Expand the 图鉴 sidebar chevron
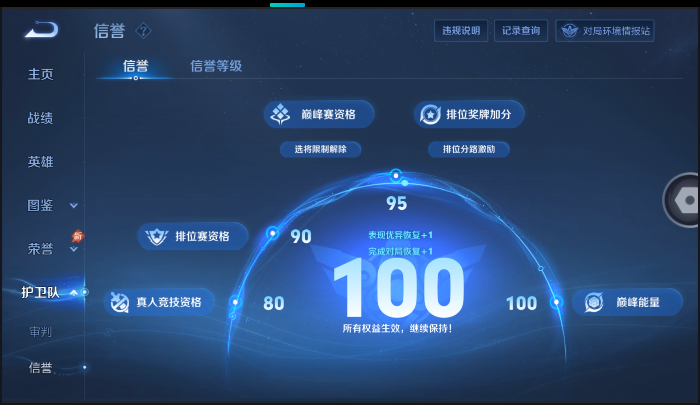 coord(74,205)
